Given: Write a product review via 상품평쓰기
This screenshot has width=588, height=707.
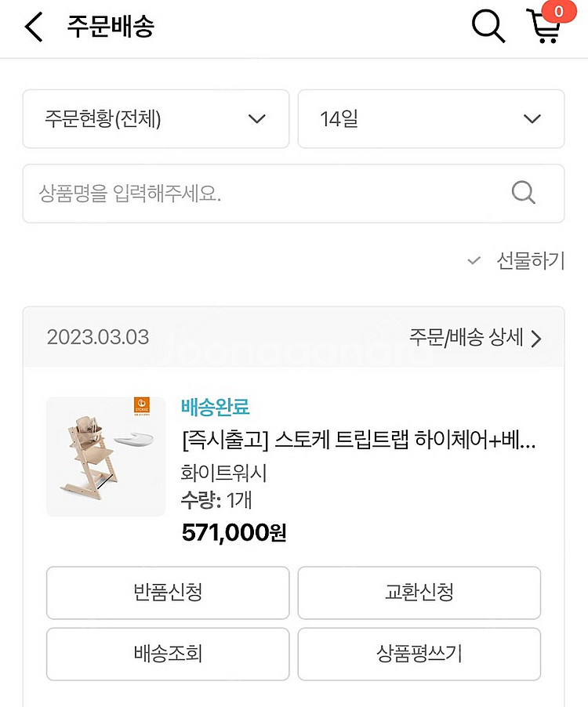Looking at the screenshot, I should (419, 654).
